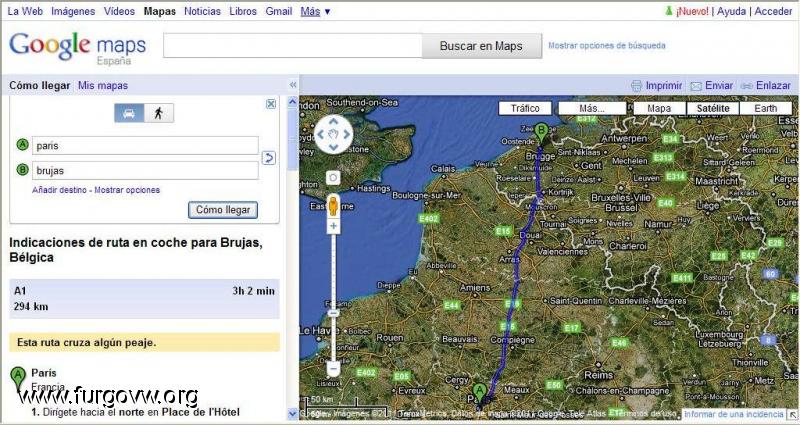The image size is (800, 425).
Task: Click the green flask icon beside ¡Nuevo!
Action: [x=669, y=11]
